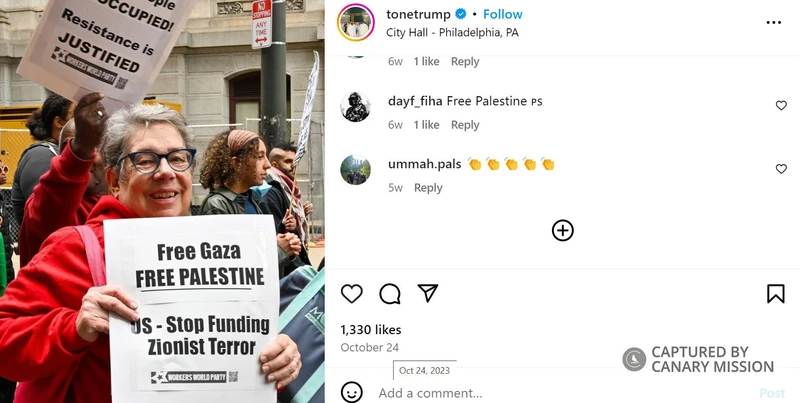Open the tonetrump username link

coord(418,14)
